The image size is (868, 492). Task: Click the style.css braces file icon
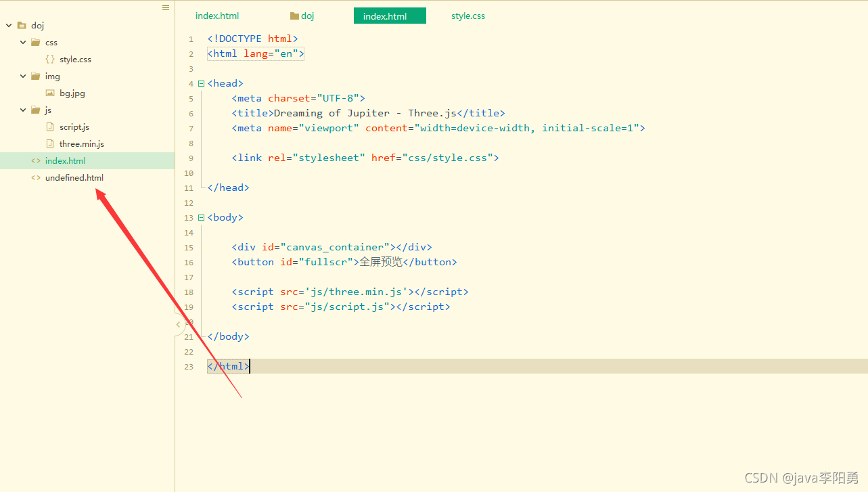50,60
